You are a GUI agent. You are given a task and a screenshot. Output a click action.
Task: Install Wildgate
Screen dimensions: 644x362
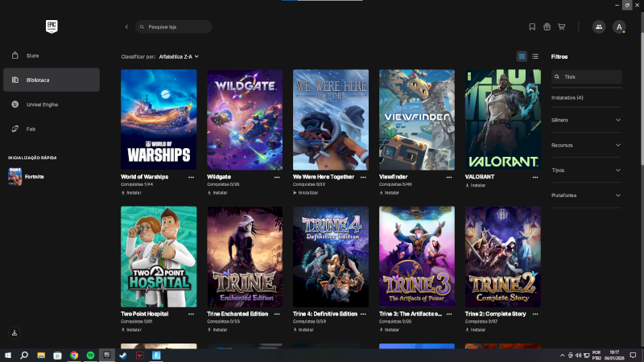[217, 192]
